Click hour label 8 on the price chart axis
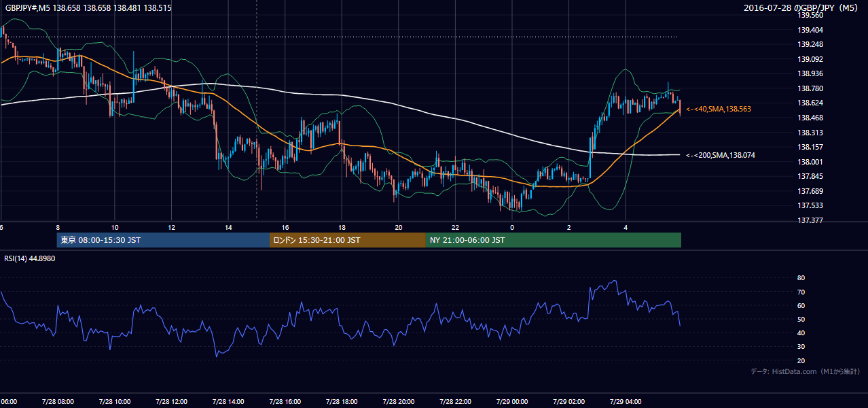 pyautogui.click(x=58, y=227)
